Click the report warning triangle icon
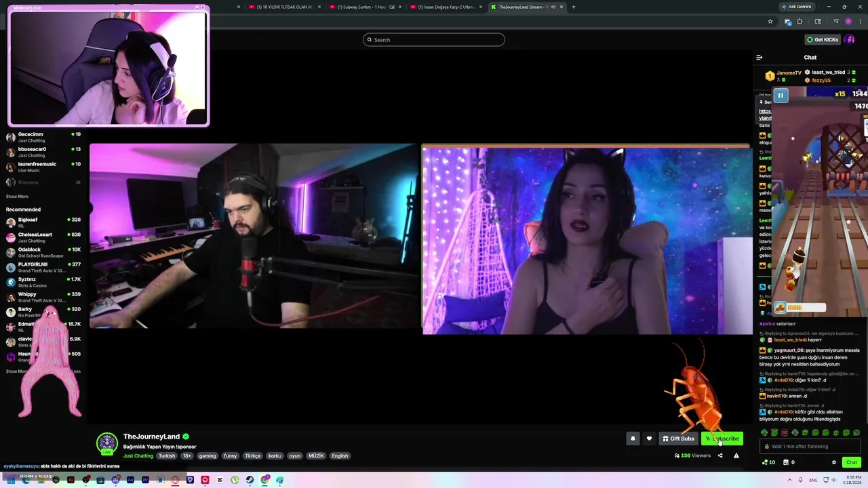868x488 pixels. 736,455
